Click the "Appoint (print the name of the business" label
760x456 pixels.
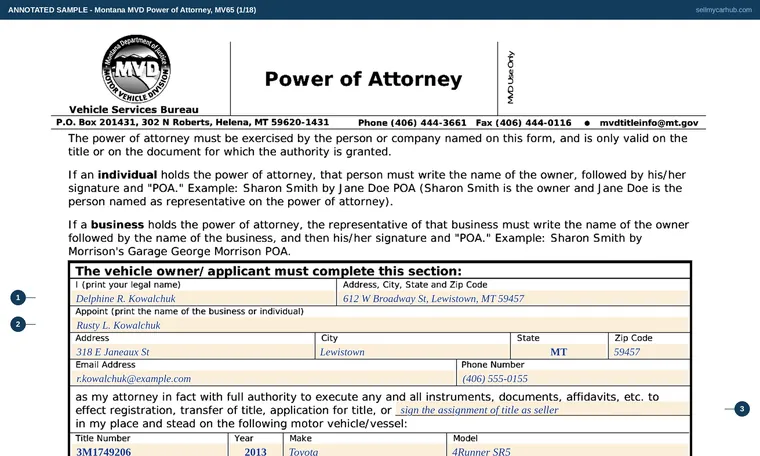point(190,312)
